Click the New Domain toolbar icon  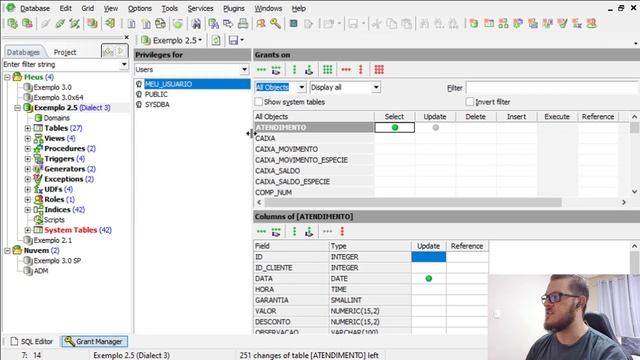point(473,23)
